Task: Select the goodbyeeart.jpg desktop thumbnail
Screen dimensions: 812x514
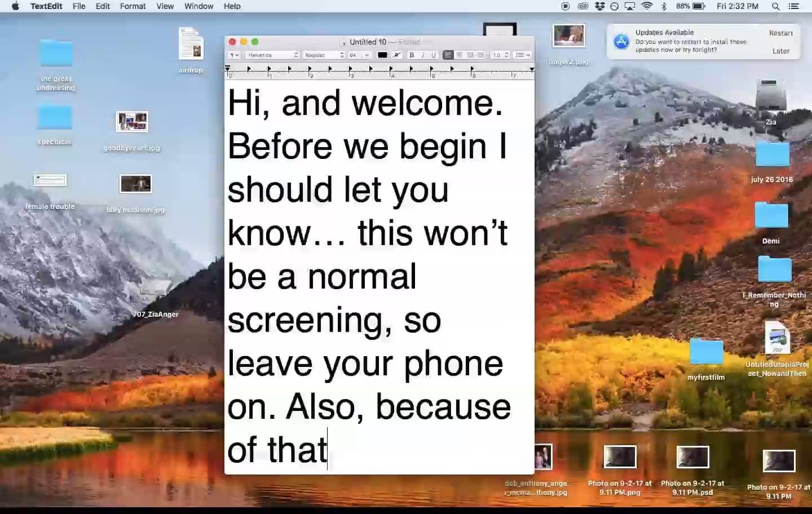Action: 131,122
